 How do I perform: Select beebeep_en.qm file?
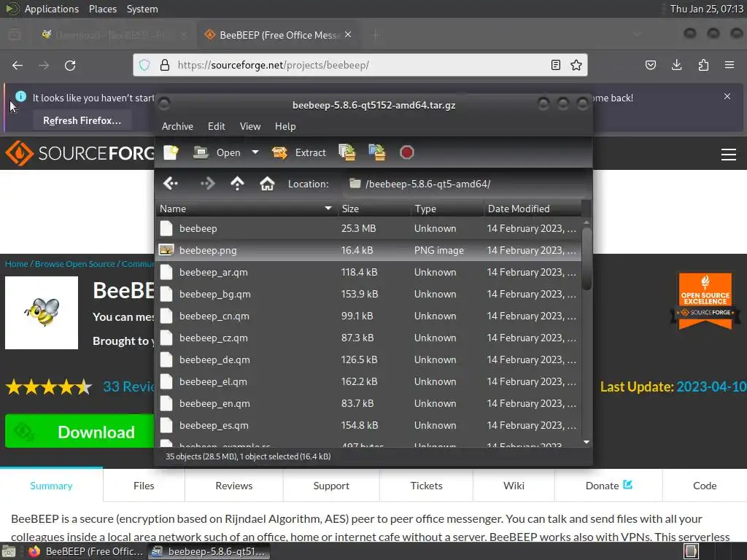pos(368,404)
